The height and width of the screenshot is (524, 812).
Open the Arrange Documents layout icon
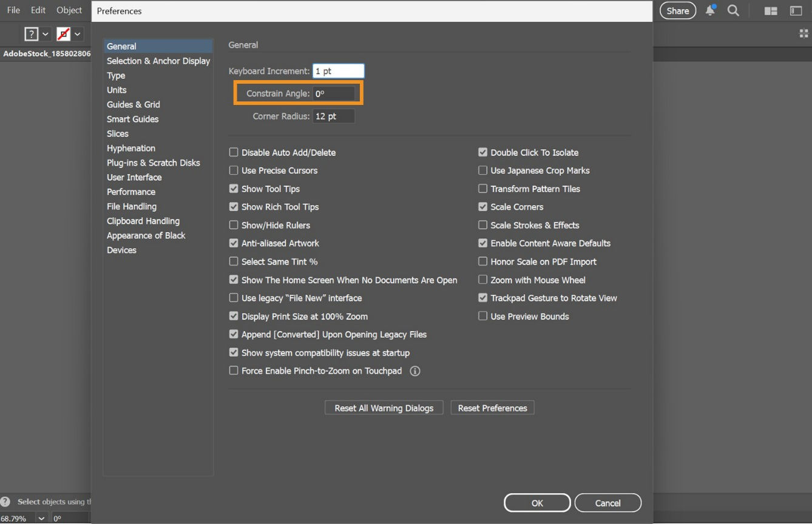770,10
